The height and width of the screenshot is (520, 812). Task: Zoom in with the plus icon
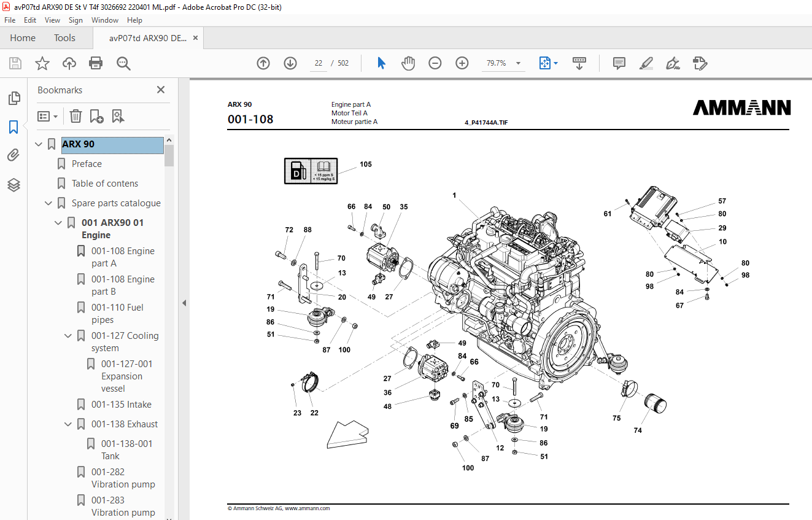pos(462,63)
